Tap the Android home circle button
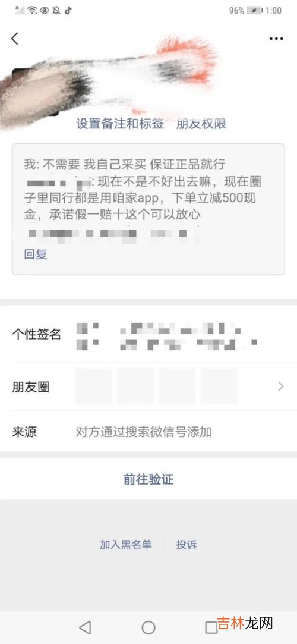This screenshot has height=644, width=297. 148,627
